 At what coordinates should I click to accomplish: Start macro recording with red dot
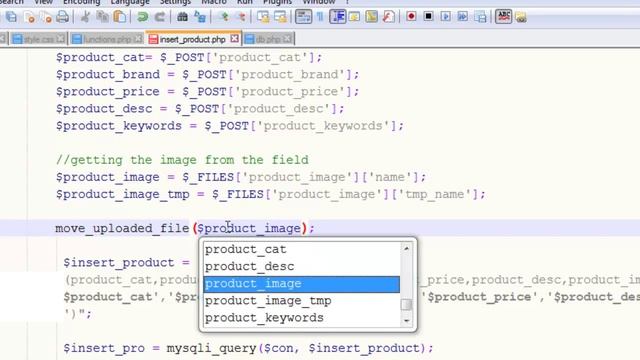[411, 16]
